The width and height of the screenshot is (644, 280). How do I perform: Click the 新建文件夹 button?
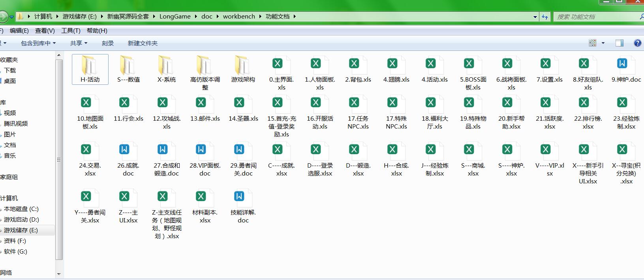point(143,43)
